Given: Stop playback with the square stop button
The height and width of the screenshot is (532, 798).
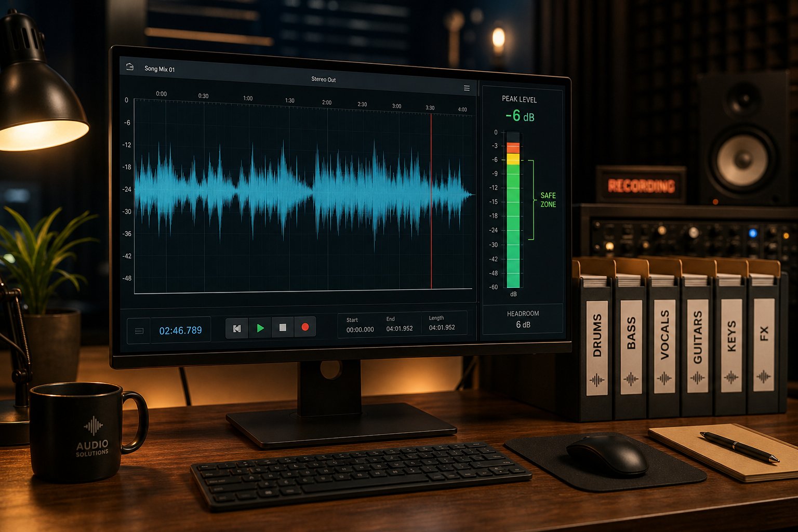Looking at the screenshot, I should pyautogui.click(x=283, y=327).
